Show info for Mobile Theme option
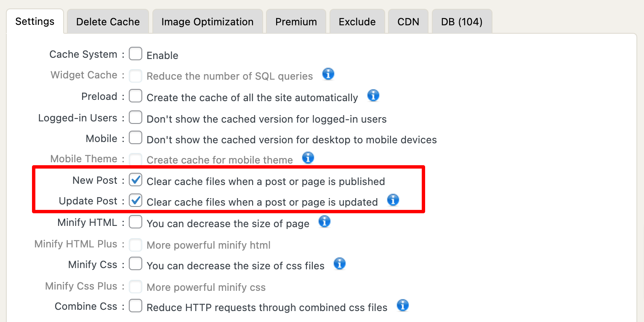This screenshot has width=644, height=322. pos(308,158)
